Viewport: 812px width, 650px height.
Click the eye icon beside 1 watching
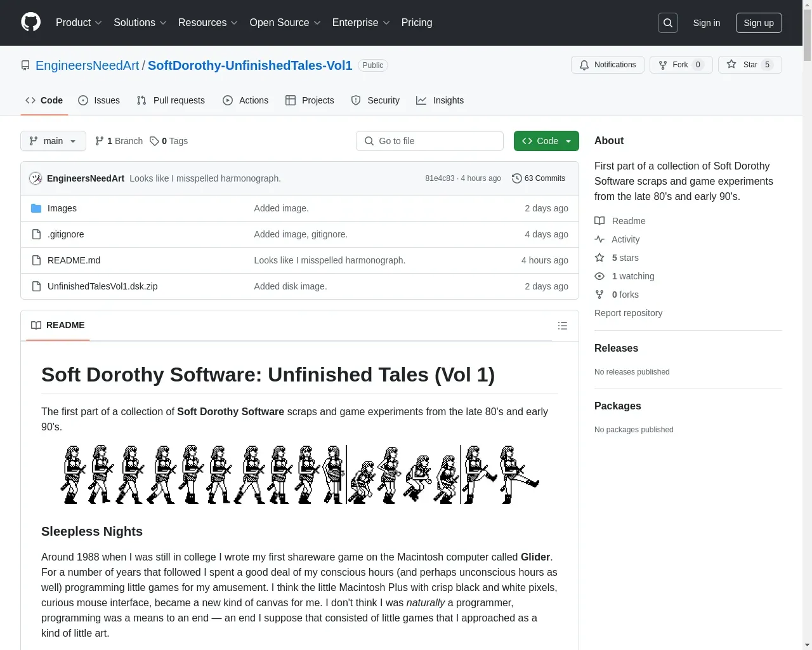click(599, 276)
